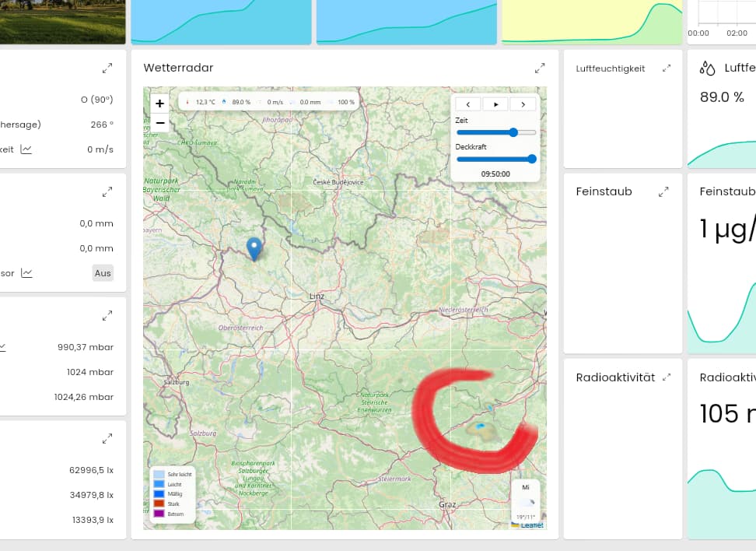Expand the Wetterradar card to fullscreen

(x=540, y=68)
